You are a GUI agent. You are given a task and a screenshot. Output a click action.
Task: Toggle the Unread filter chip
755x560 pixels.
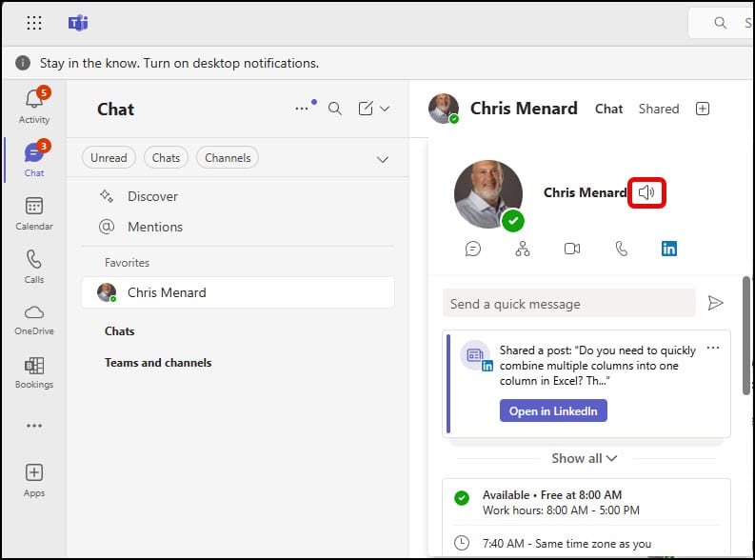point(109,158)
